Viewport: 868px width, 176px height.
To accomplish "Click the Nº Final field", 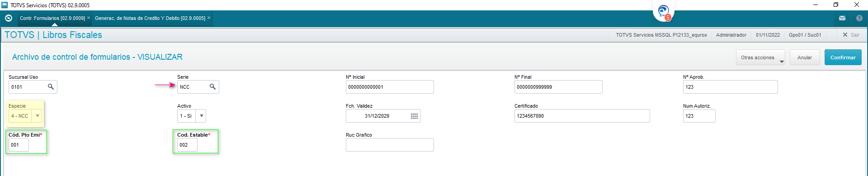I will (558, 87).
